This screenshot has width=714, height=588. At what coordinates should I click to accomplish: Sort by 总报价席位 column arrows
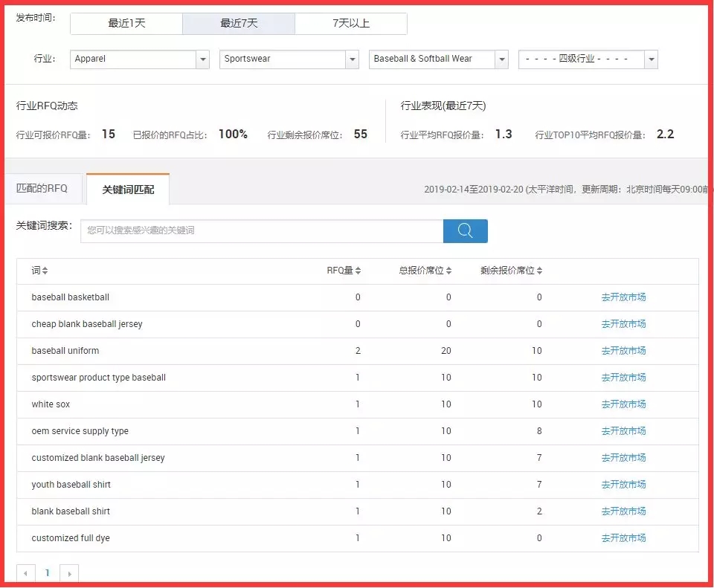click(448, 271)
